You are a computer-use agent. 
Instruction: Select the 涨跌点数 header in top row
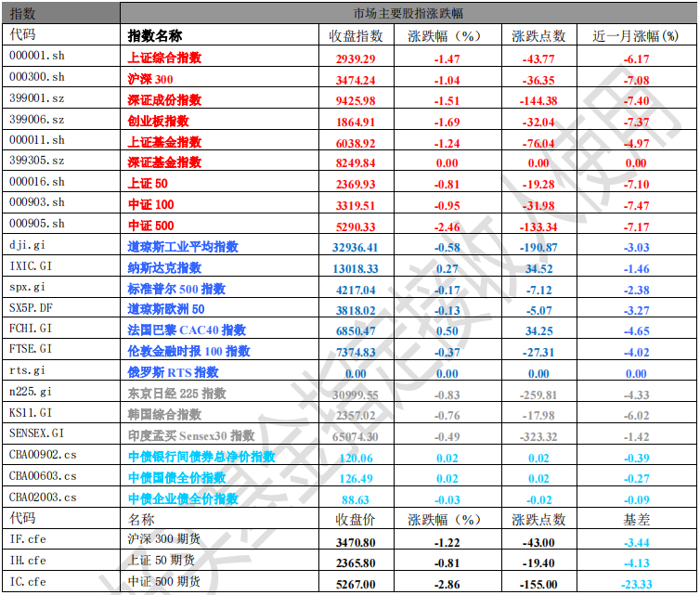pyautogui.click(x=538, y=36)
